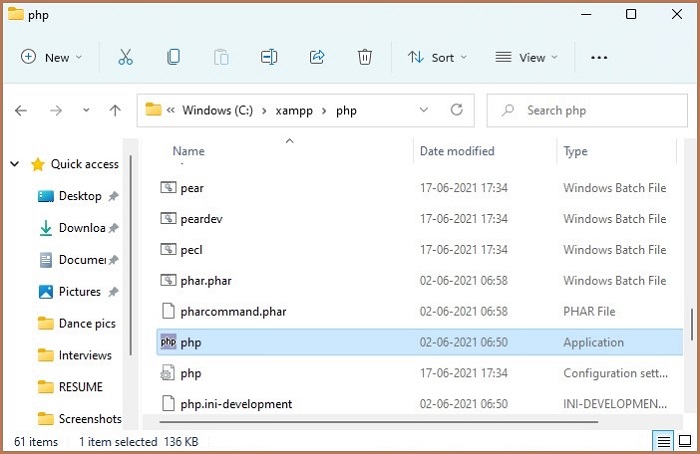Open the Screenshots folder in sidebar
700x454 pixels.
pyautogui.click(x=90, y=419)
